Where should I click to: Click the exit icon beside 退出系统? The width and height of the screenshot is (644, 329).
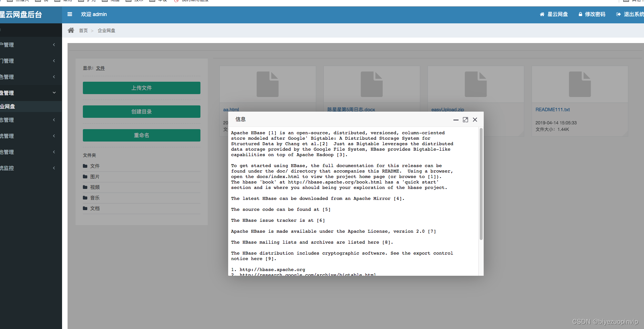point(618,14)
